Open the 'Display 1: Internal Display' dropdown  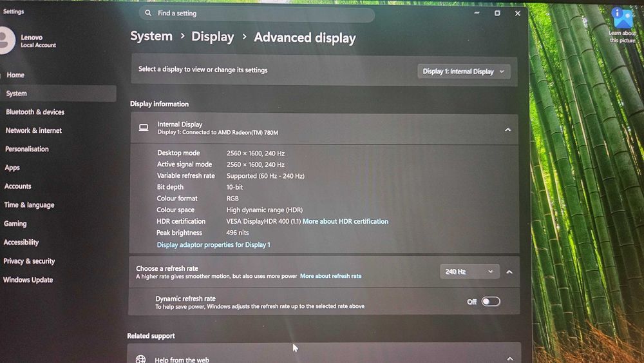tap(464, 72)
